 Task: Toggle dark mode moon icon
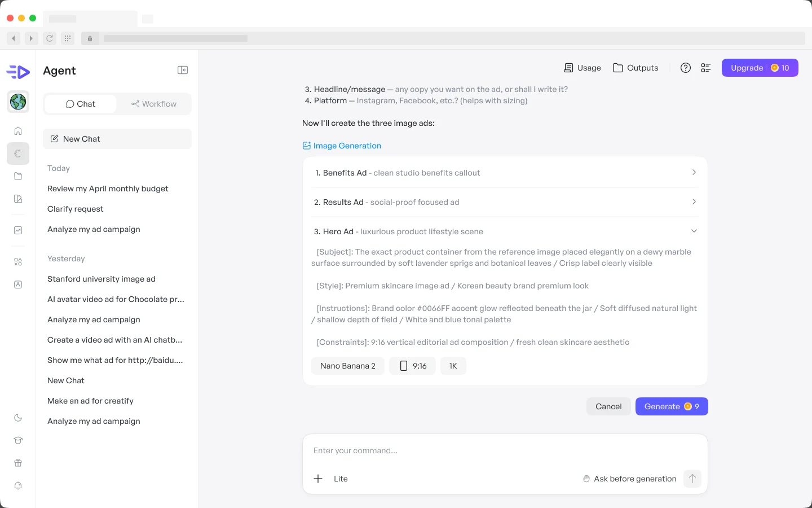(18, 418)
